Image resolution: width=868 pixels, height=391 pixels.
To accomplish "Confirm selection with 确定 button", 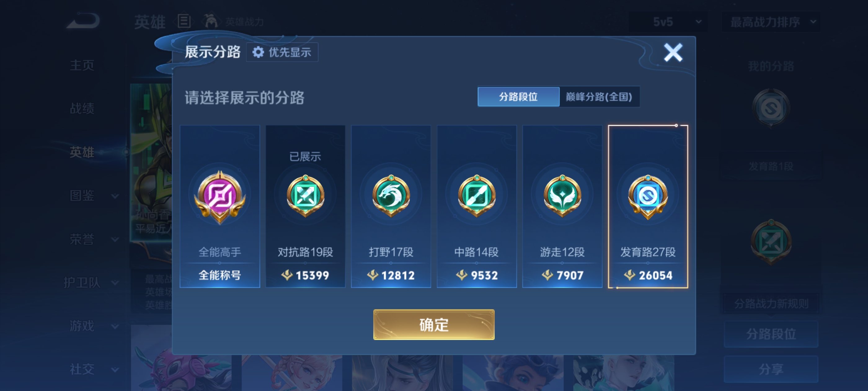I will tap(434, 325).
